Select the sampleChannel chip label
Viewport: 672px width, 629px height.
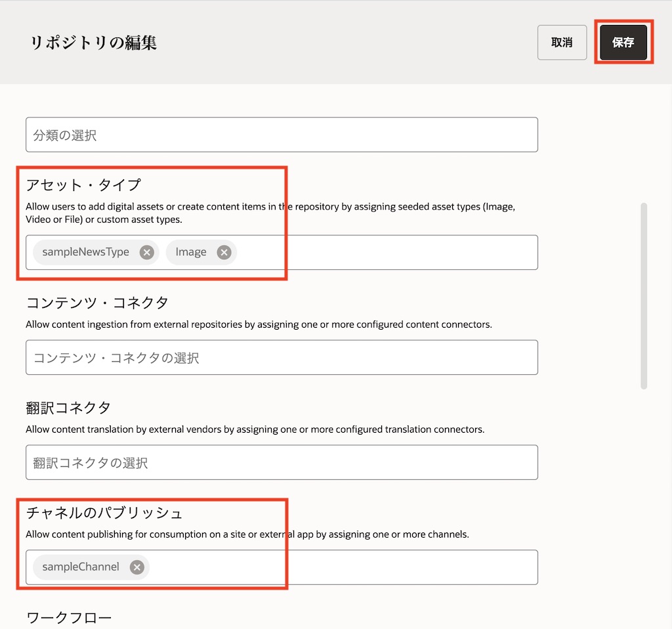81,567
